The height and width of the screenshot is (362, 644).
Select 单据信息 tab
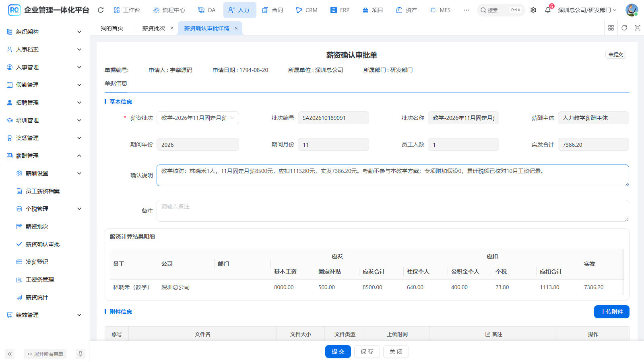[116, 83]
